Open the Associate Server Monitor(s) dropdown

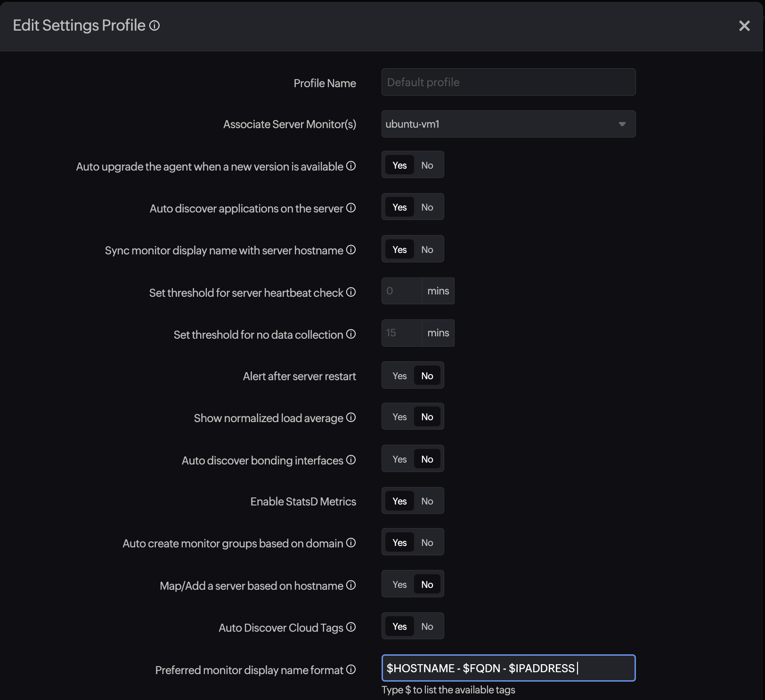pyautogui.click(x=508, y=124)
